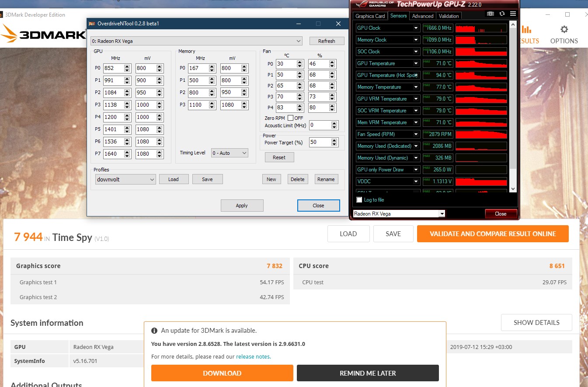Click the CPU score value 8 651
The image size is (588, 387).
point(557,266)
